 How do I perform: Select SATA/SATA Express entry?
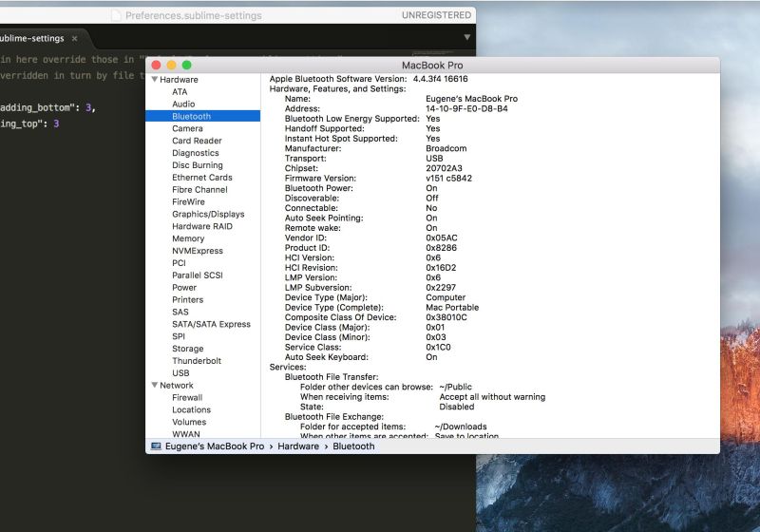point(211,324)
